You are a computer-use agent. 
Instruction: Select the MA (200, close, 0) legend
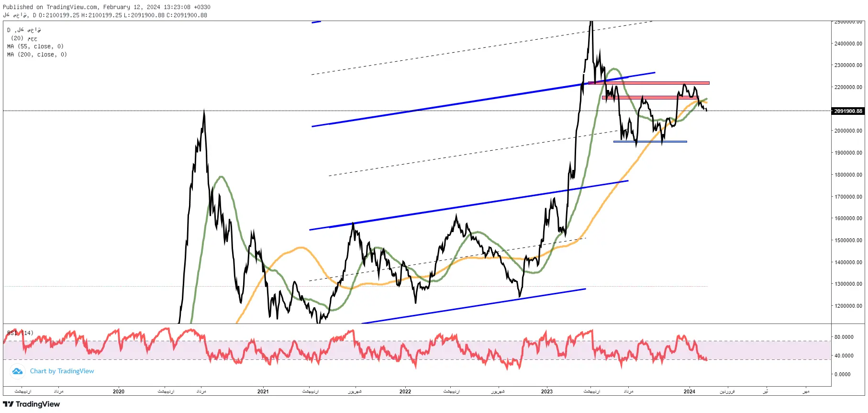click(x=37, y=55)
